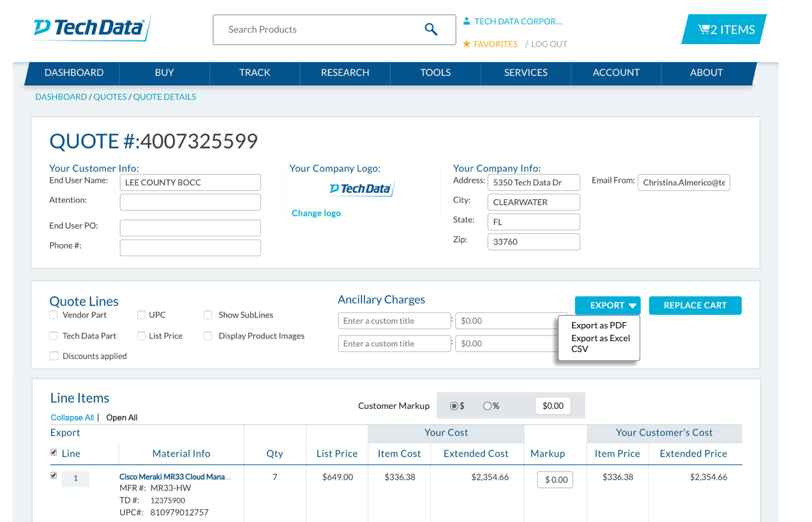Click the Email From field
Screen dimensions: 812x522
coord(684,182)
